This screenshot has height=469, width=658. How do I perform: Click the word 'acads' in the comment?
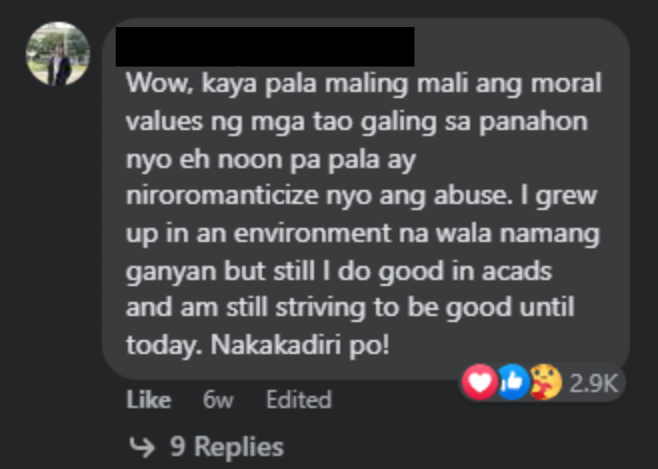coord(516,271)
